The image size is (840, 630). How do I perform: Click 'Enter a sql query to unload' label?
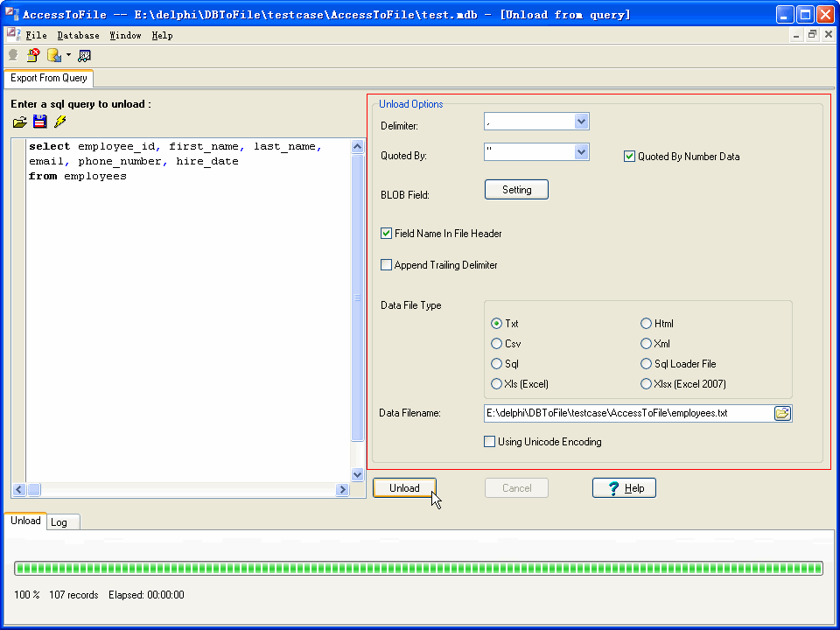click(80, 104)
